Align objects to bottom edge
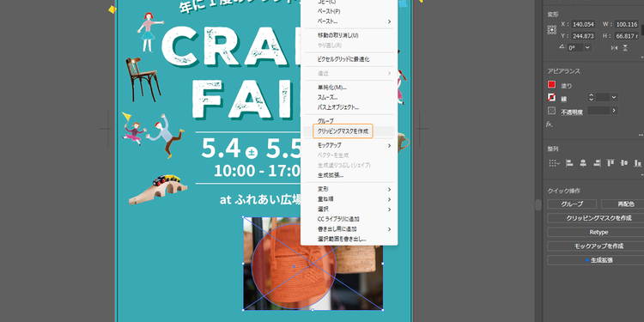This screenshot has height=322, width=644. 637,163
